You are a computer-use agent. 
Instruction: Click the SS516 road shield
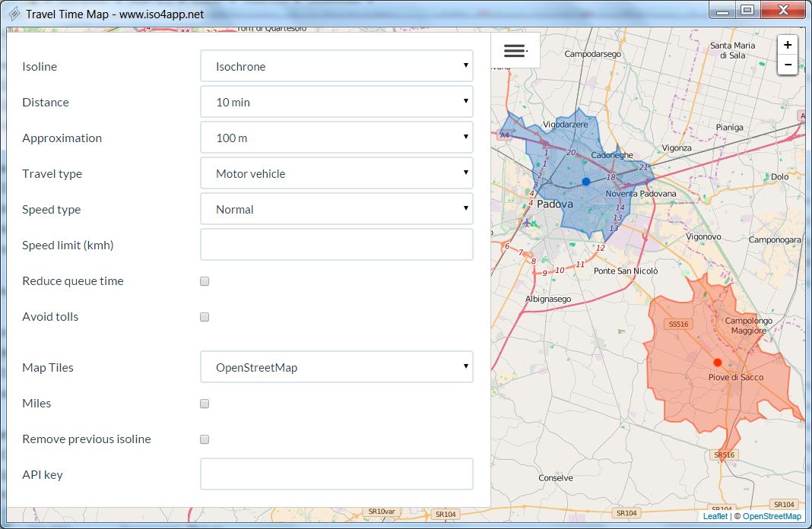[678, 324]
